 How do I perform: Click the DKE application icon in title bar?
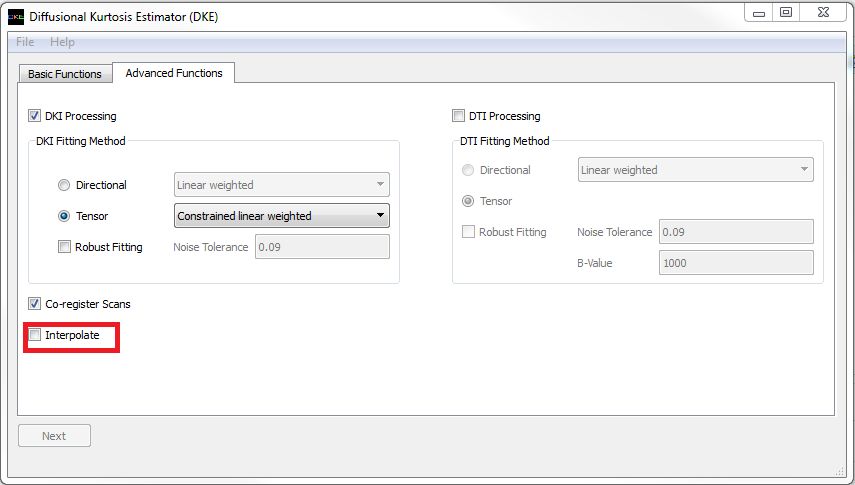pyautogui.click(x=16, y=16)
